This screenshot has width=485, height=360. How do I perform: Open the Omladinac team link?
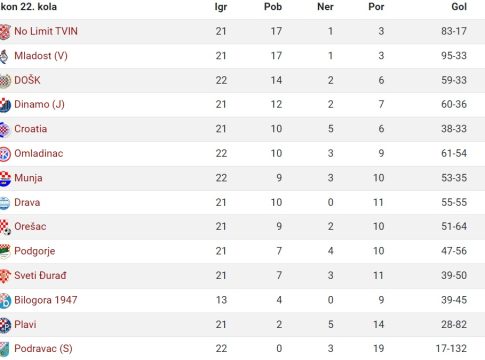39,153
